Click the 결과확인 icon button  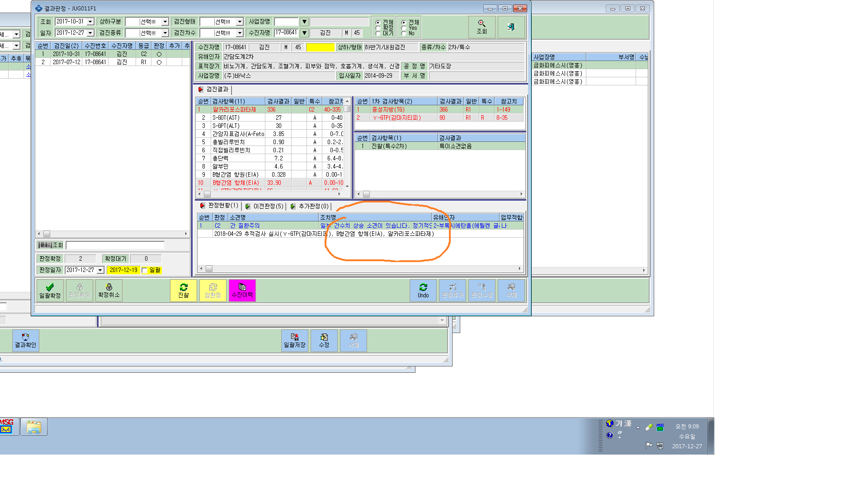(x=25, y=341)
